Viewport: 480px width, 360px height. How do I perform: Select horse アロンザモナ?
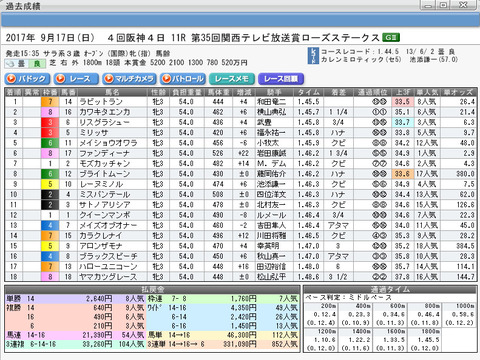coord(101,246)
